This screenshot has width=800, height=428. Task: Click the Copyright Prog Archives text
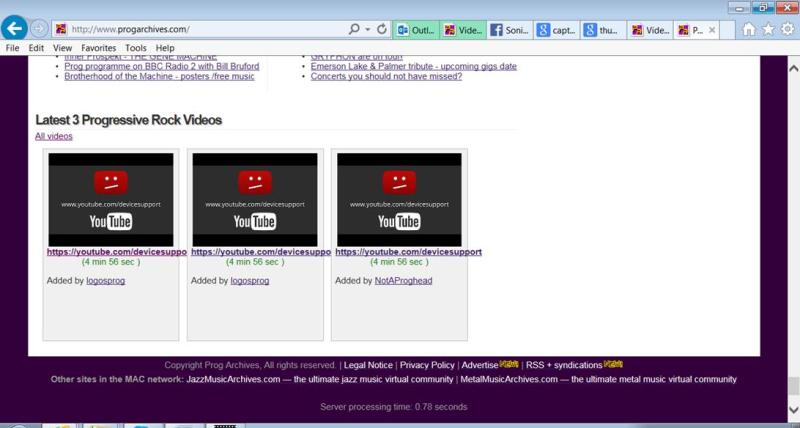[250, 365]
